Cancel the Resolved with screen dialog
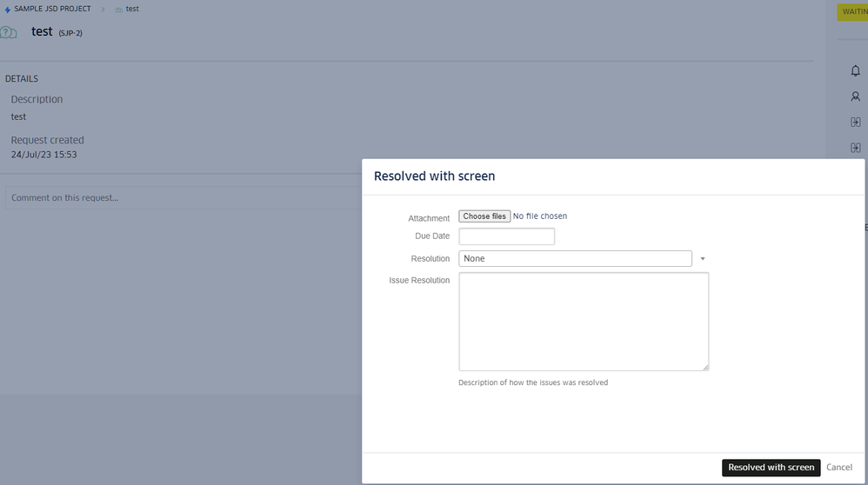 [x=839, y=468]
